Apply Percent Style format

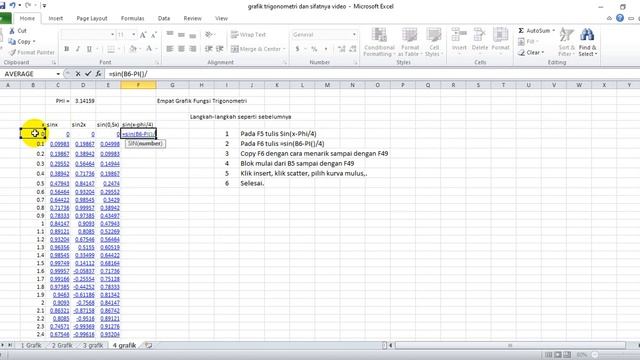point(314,49)
